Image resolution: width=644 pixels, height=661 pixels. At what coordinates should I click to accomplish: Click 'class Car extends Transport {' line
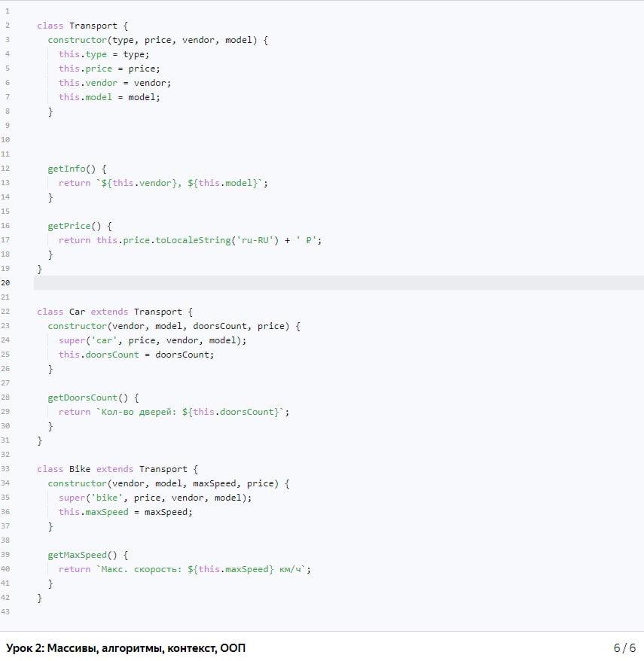tap(114, 312)
